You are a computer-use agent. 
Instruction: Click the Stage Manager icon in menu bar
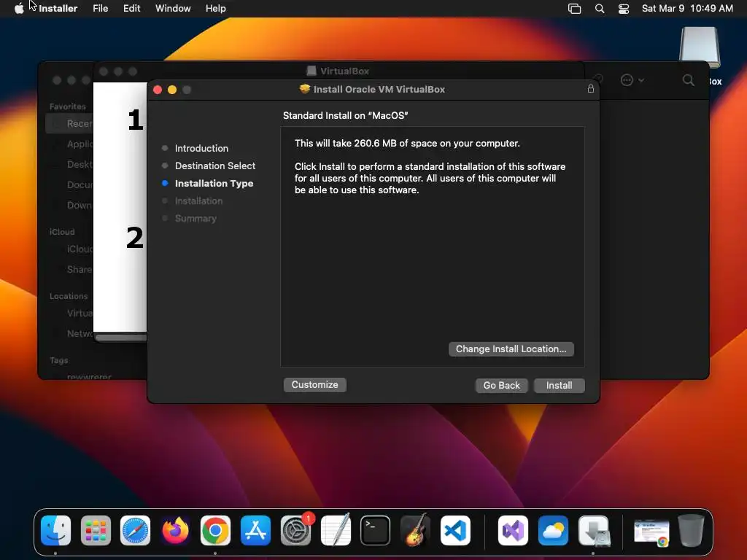[575, 9]
